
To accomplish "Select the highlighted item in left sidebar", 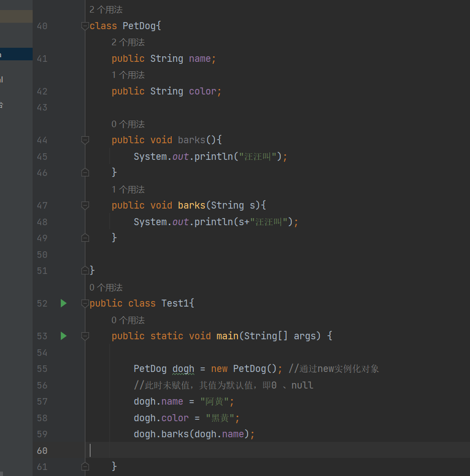I will (16, 54).
